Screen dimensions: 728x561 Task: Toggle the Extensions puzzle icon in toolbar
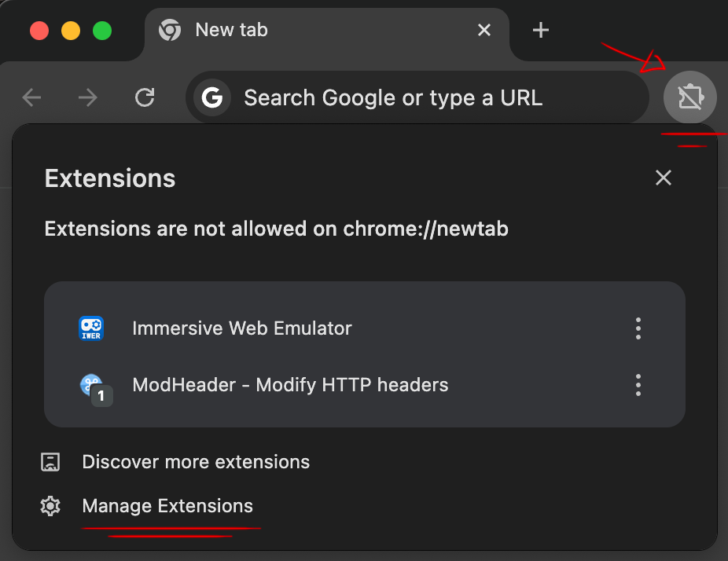coord(689,97)
